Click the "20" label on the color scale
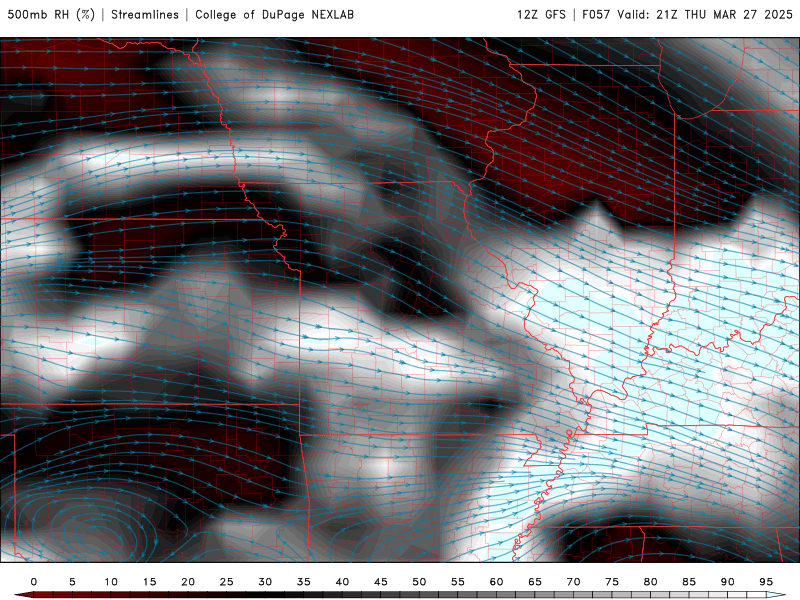800x600 pixels. 188,582
